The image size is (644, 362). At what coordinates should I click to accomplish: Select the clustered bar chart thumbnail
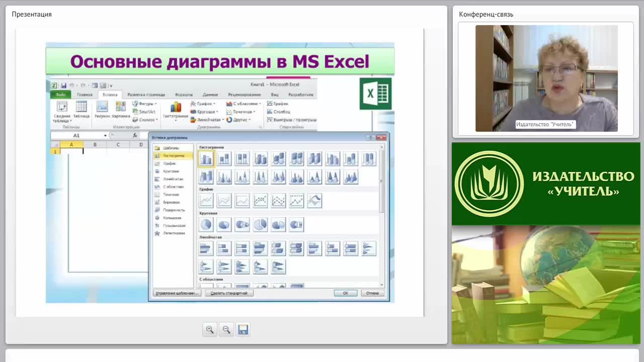click(206, 248)
